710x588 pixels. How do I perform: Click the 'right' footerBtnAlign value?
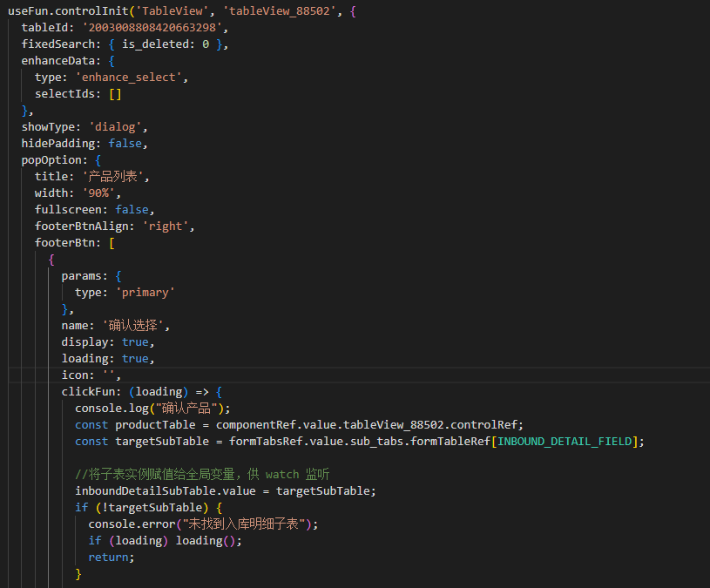(x=166, y=226)
